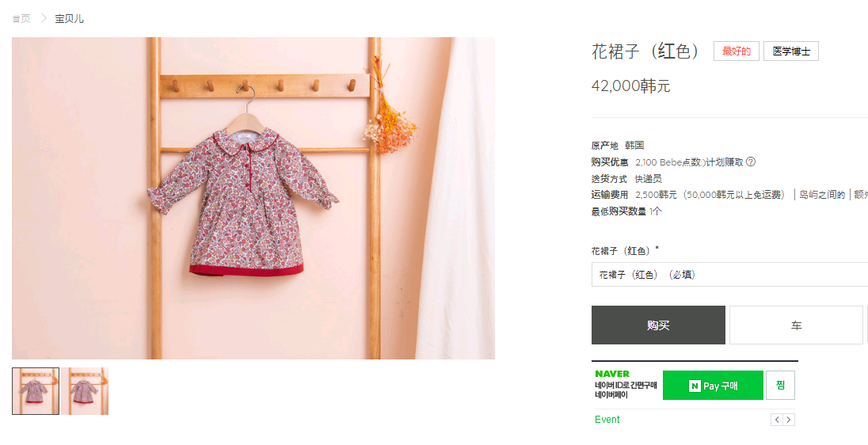Screen dimensions: 868x445
Task: Click the 医学博士 badge
Action: pos(791,51)
